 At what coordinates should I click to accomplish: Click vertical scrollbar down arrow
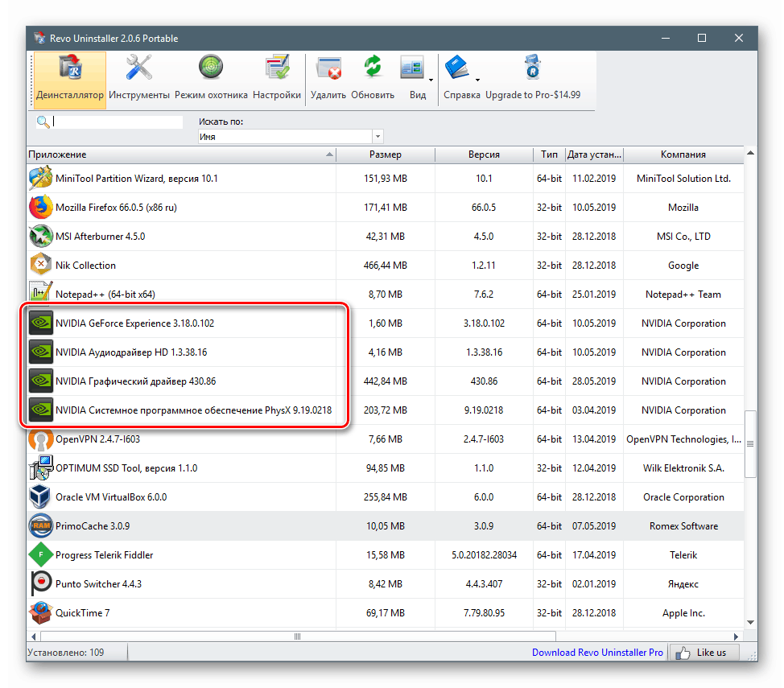point(750,623)
